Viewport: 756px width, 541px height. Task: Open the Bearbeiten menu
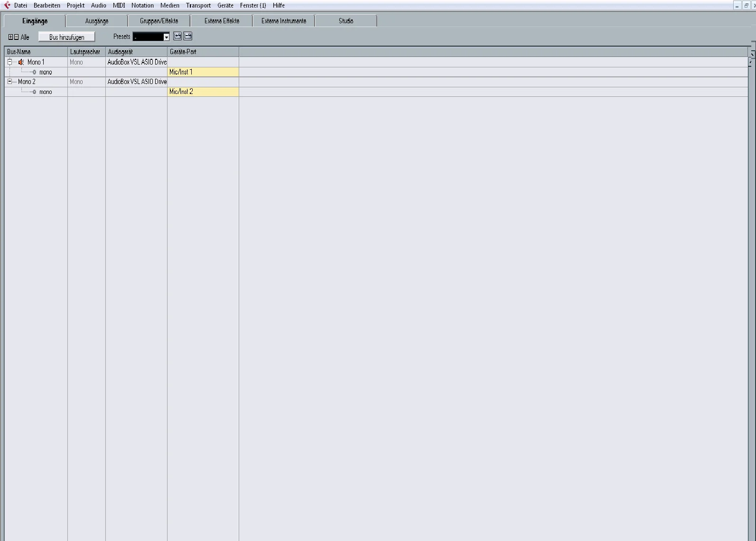[47, 5]
